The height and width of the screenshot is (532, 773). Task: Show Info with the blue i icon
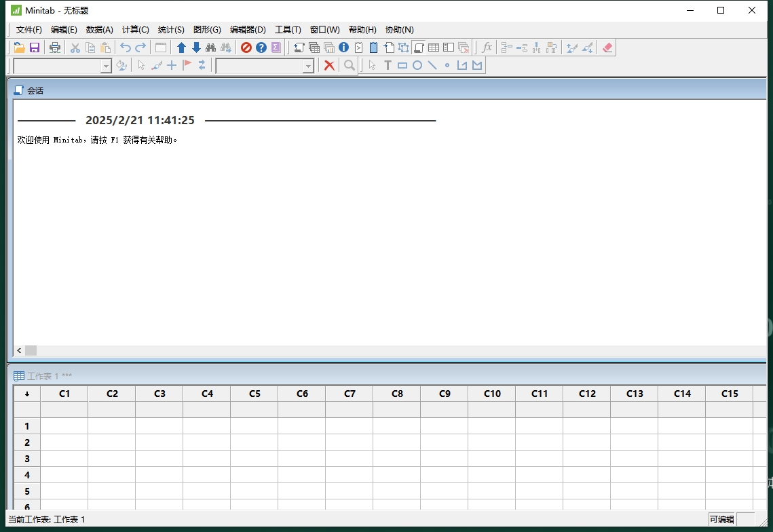[343, 47]
